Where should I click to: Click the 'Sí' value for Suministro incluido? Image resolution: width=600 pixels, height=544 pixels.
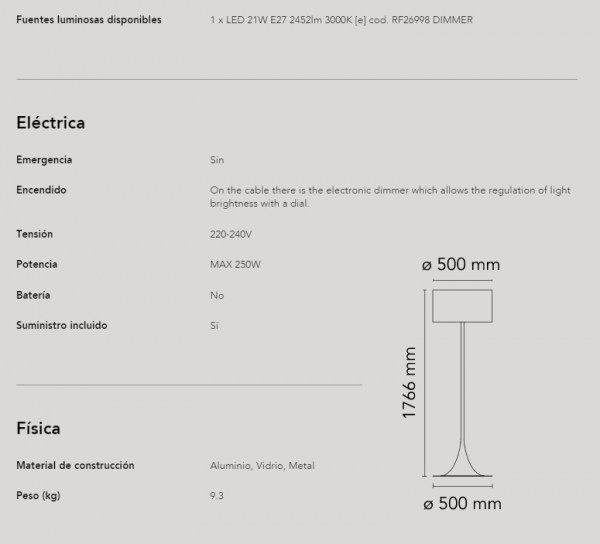pos(214,326)
